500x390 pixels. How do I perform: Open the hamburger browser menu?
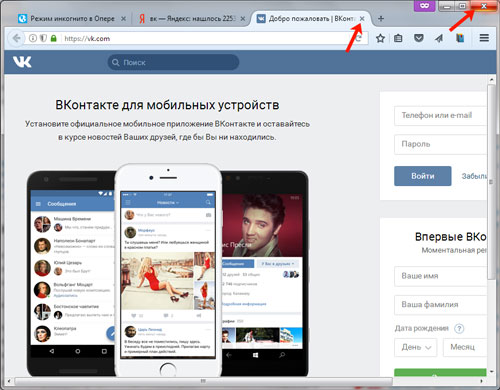(484, 38)
